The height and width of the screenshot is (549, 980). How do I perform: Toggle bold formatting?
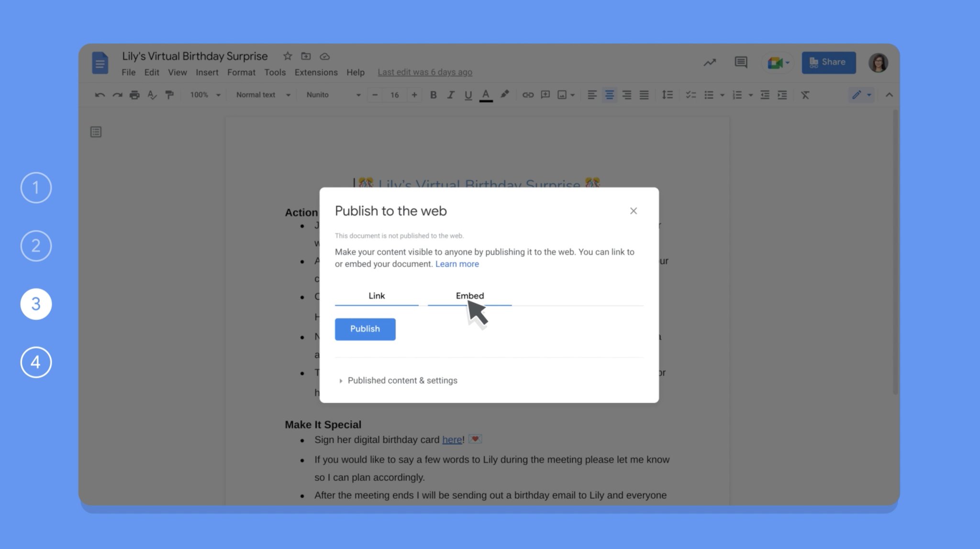pos(433,95)
